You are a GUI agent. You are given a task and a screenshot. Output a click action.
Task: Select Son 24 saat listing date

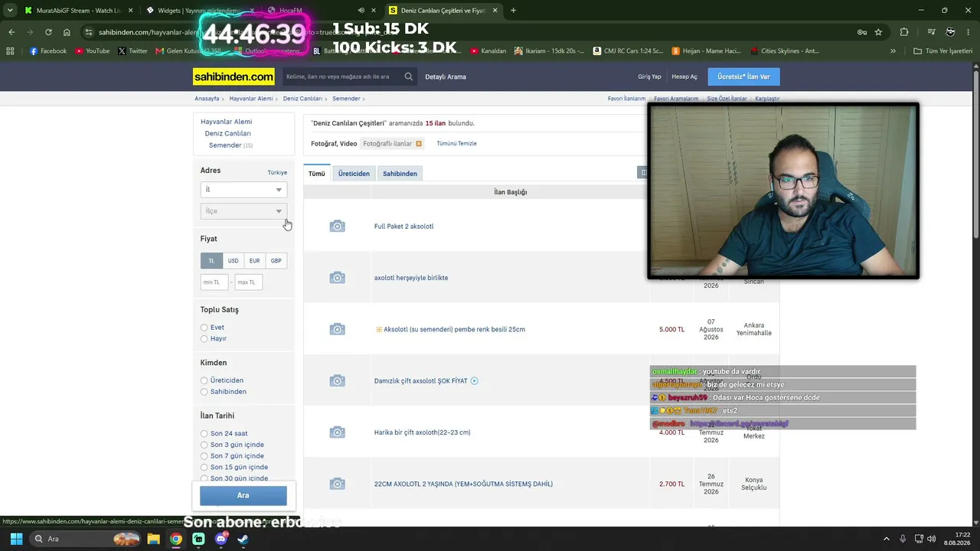click(204, 433)
